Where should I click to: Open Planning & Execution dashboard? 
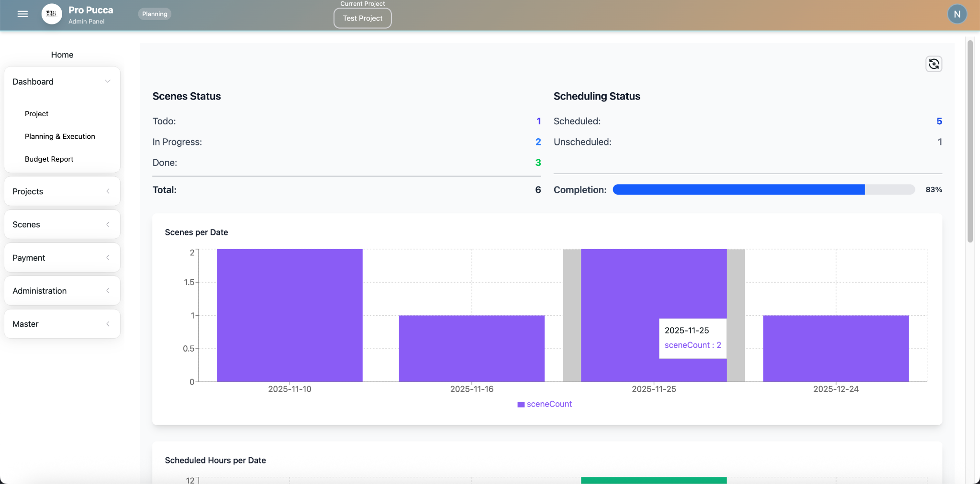(60, 136)
